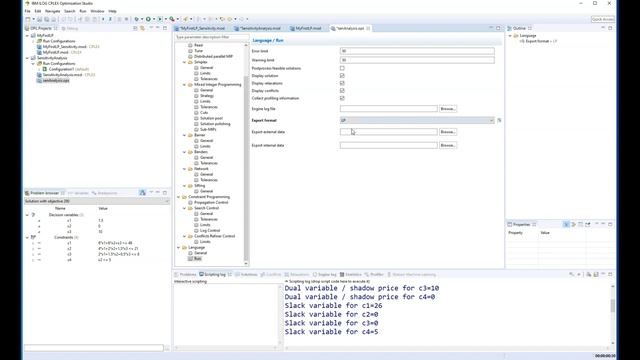This screenshot has width=640, height=360.
Task: Select Run under Language settings
Action: tap(198, 259)
